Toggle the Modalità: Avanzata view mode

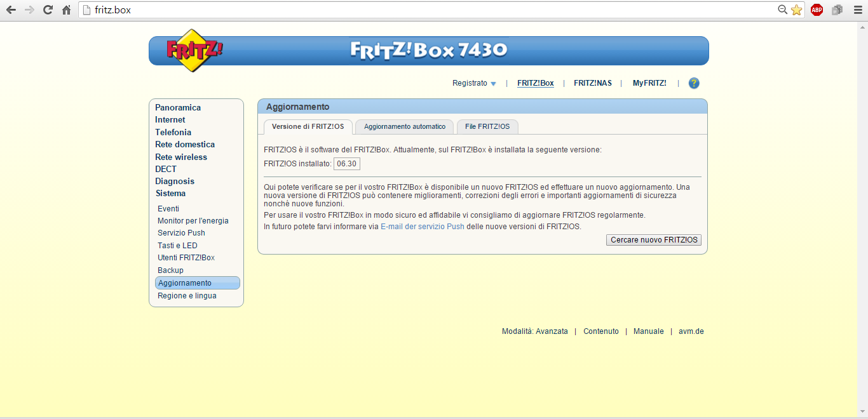point(534,331)
